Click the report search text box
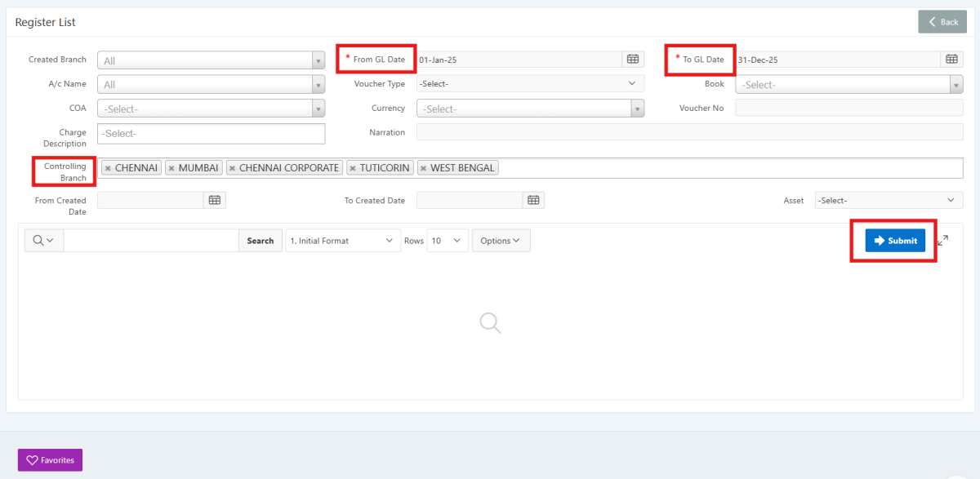 pyautogui.click(x=151, y=240)
